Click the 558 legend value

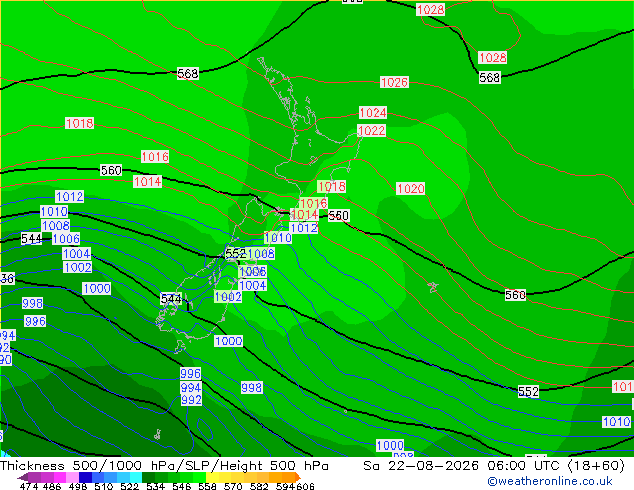click(207, 486)
